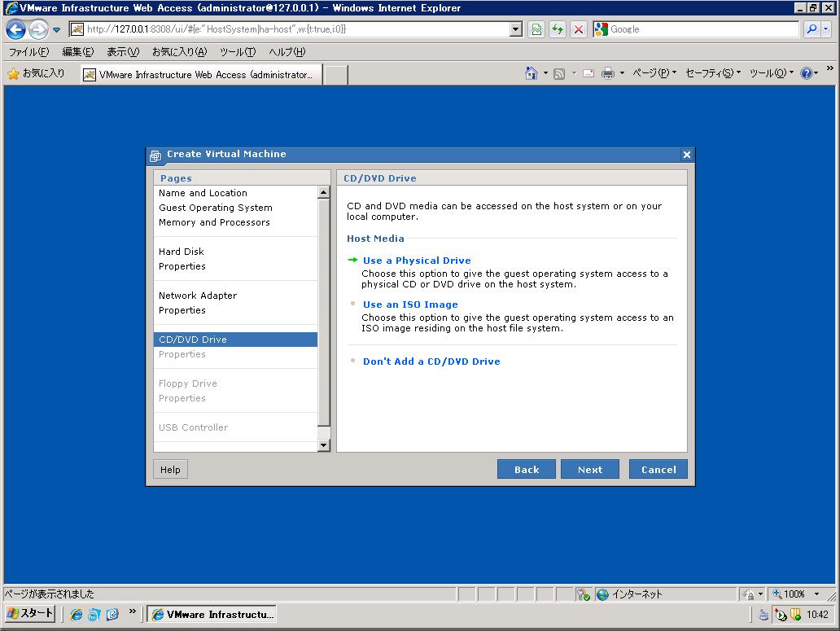Click the Refresh page icon
Viewport: 840px width, 631px height.
click(558, 29)
